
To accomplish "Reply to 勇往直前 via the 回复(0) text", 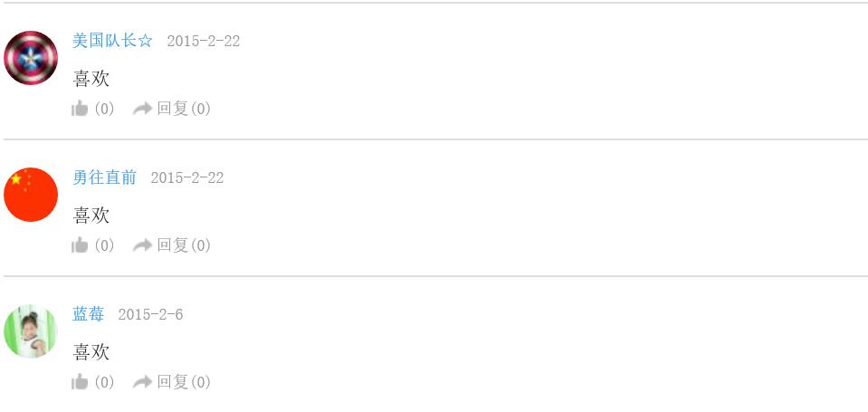I will [184, 245].
